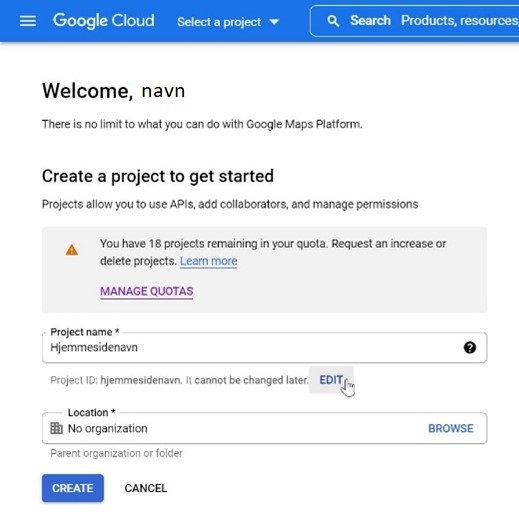Click the Parent organization or folder hint
Image resolution: width=519 pixels, height=520 pixels.
pyautogui.click(x=116, y=453)
